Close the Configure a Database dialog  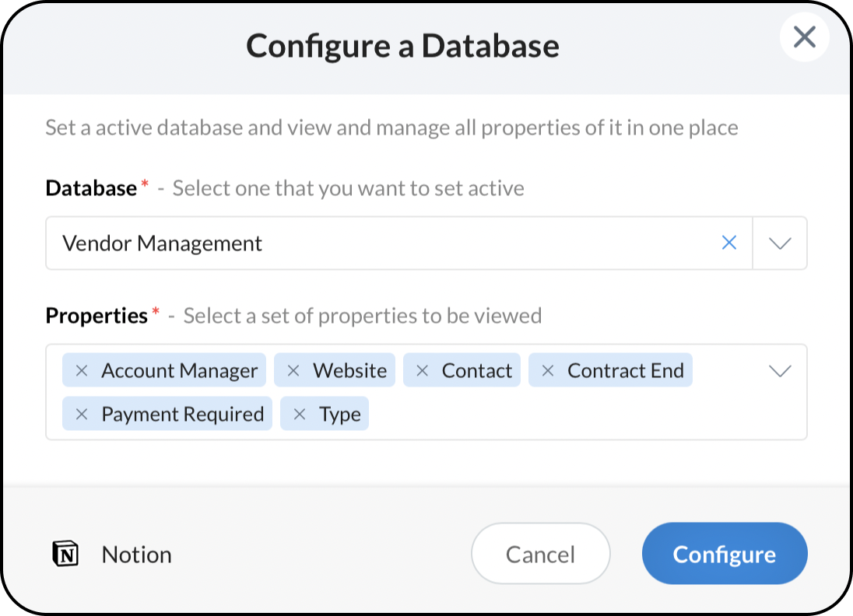[x=804, y=37]
